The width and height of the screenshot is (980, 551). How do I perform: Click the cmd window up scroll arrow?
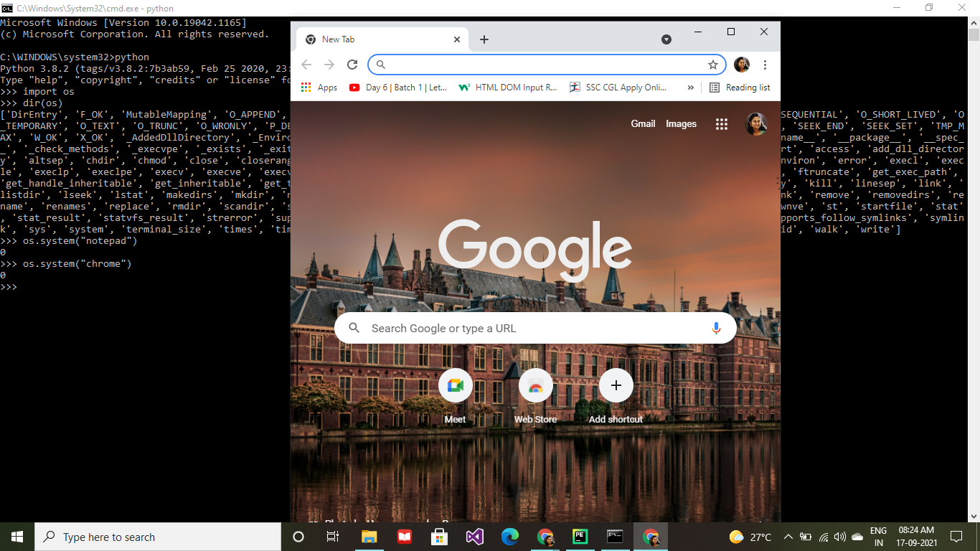[x=974, y=22]
